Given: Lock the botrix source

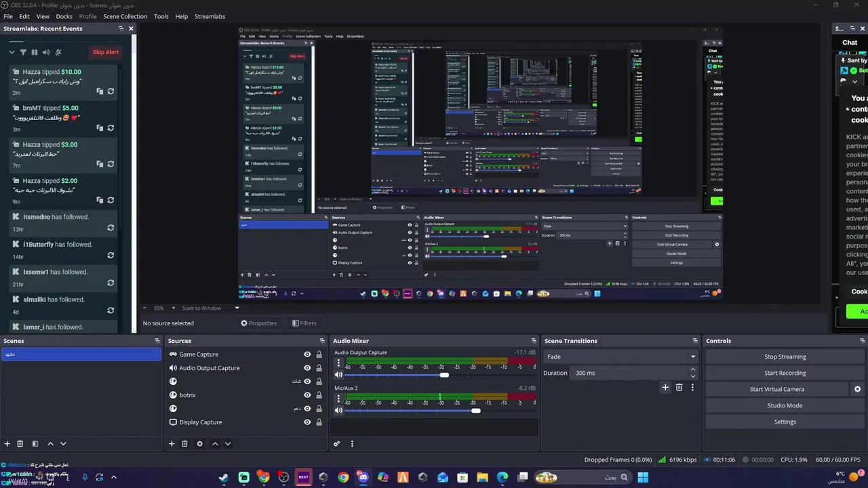Looking at the screenshot, I should 319,395.
